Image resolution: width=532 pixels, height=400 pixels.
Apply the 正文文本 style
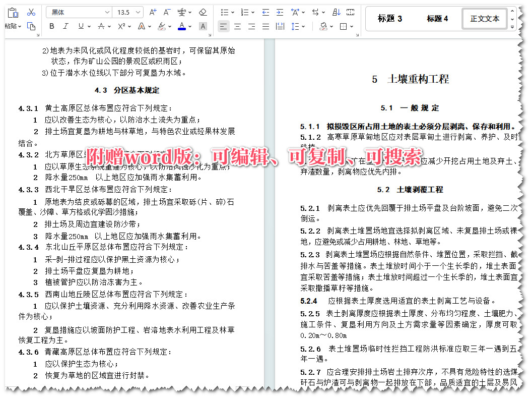coord(484,19)
